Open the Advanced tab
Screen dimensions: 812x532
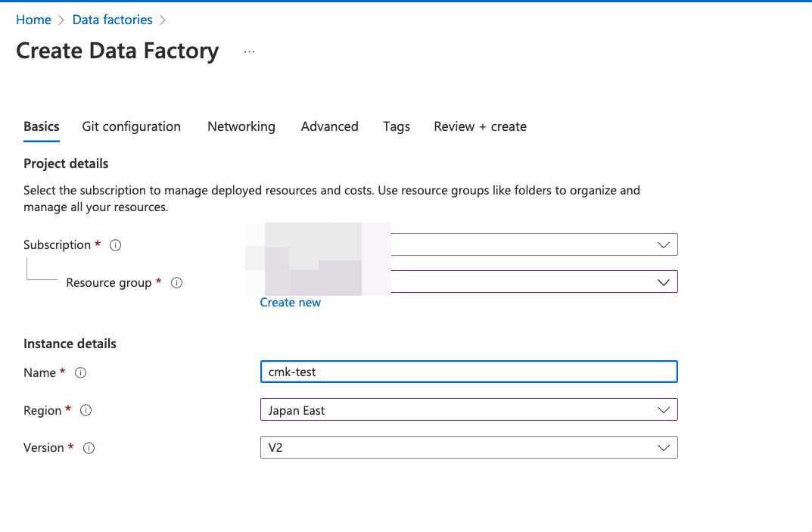tap(329, 126)
